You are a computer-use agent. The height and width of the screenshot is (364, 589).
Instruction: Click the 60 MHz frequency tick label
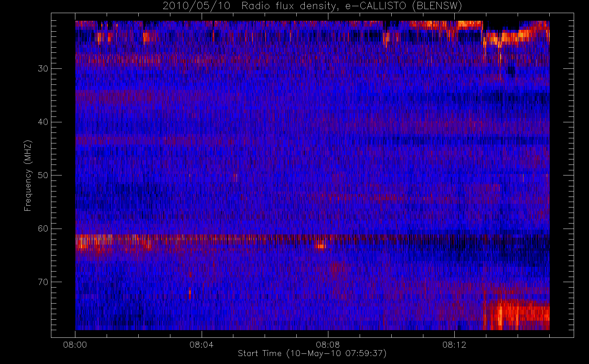pos(43,229)
